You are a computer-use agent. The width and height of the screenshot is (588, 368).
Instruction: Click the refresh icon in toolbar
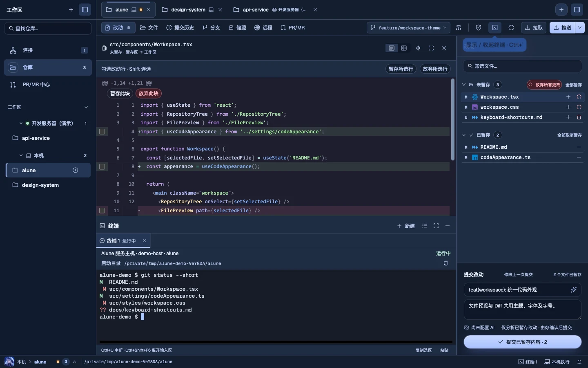511,28
